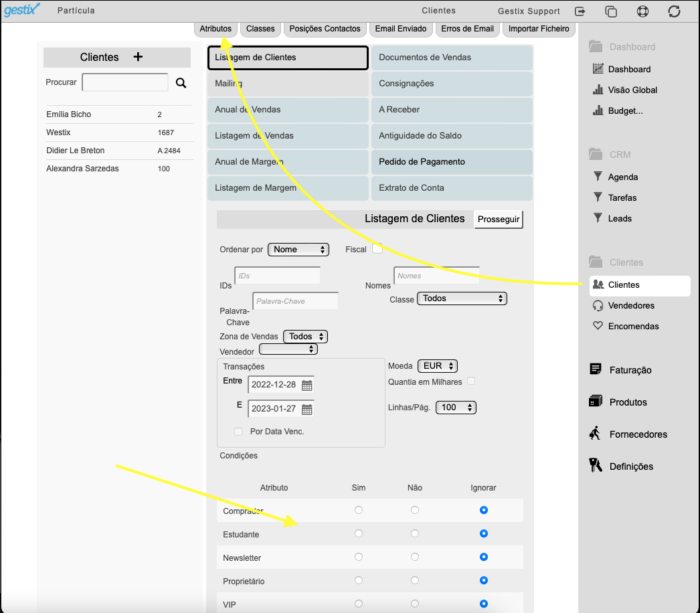Screen dimensions: 700x613
Task: Open Tarefas in the CRM section
Action: [x=622, y=197]
